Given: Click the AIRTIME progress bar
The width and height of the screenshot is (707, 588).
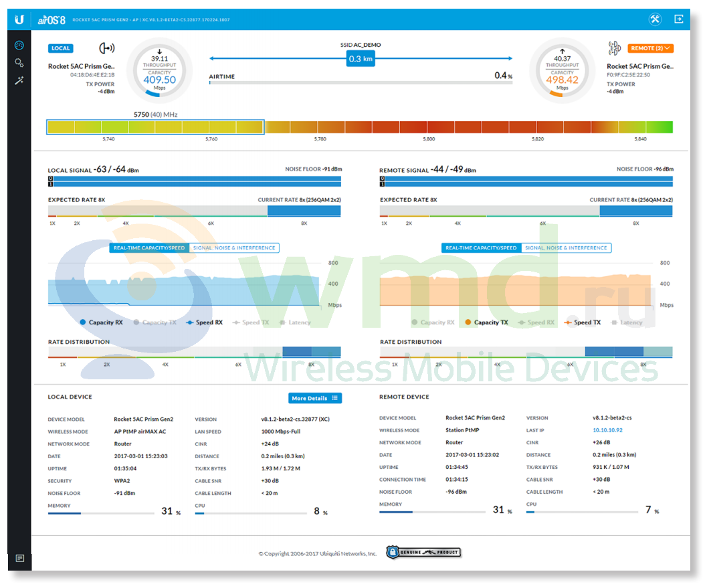Looking at the screenshot, I should tap(361, 83).
